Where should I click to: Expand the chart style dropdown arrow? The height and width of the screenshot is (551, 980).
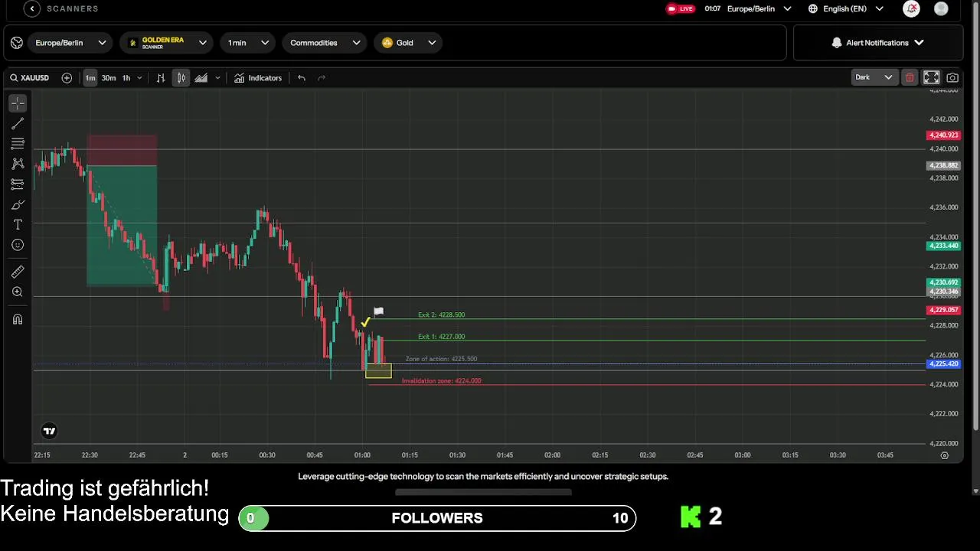tap(217, 78)
